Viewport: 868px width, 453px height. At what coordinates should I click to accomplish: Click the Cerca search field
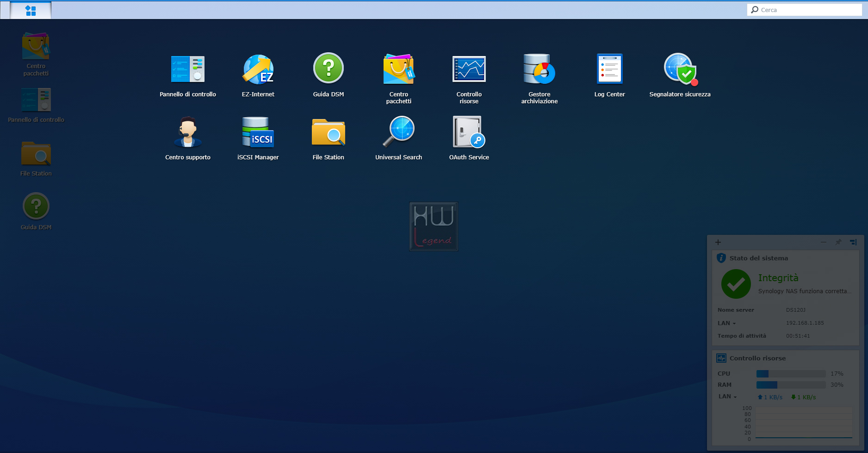[x=805, y=10]
